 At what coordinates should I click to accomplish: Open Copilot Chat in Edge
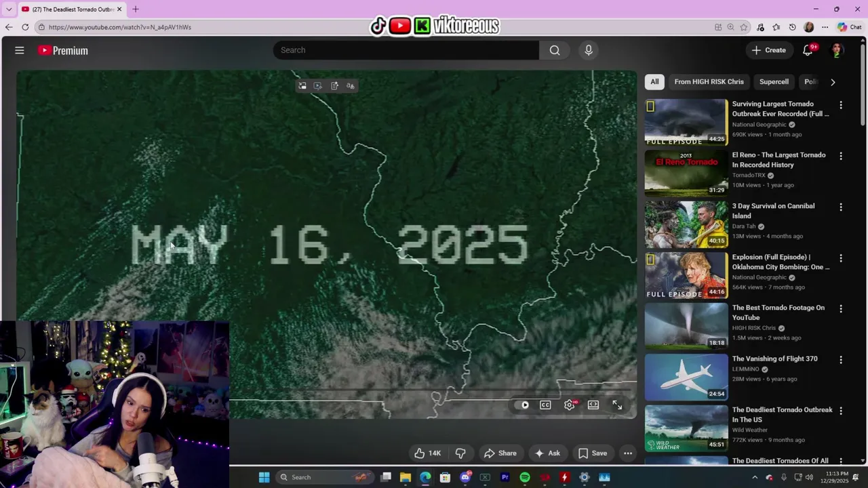849,27
